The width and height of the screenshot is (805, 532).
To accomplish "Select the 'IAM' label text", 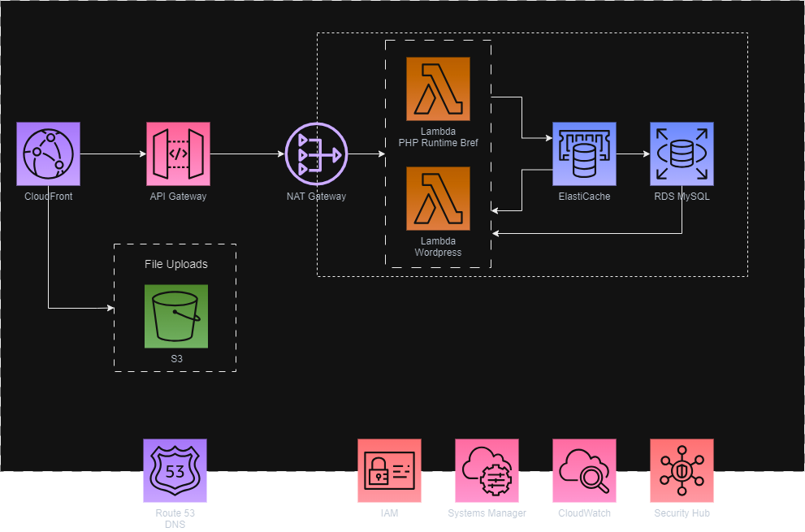I will [x=389, y=513].
